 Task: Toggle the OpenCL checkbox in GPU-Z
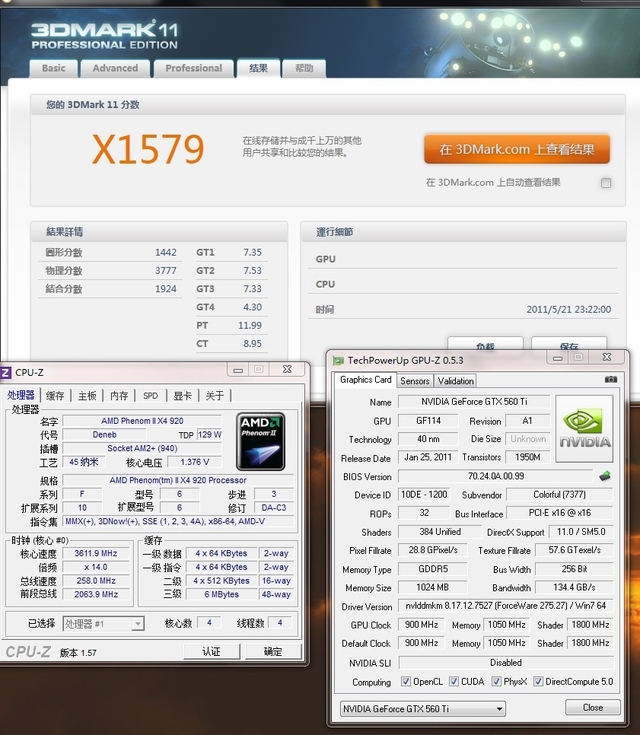pyautogui.click(x=406, y=681)
